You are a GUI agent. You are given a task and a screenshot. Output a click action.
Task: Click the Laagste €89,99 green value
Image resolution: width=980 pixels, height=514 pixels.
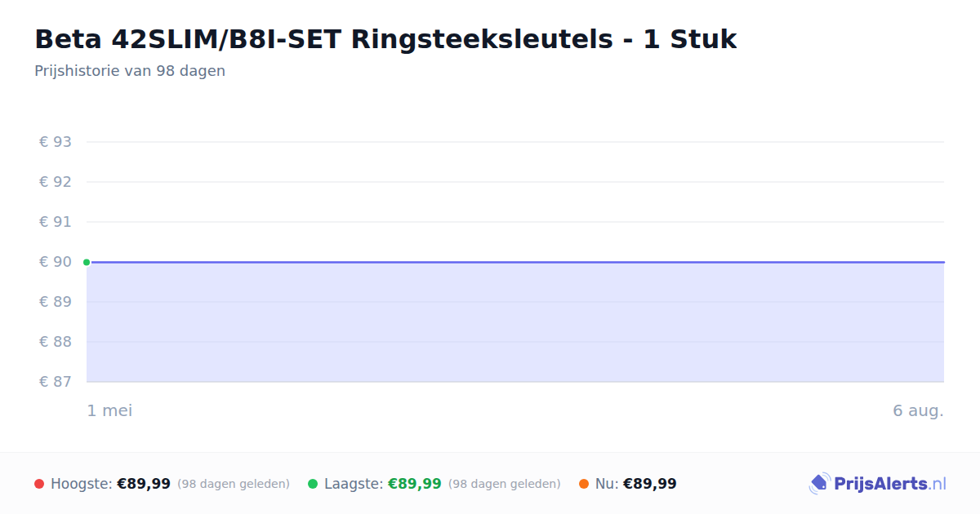414,484
